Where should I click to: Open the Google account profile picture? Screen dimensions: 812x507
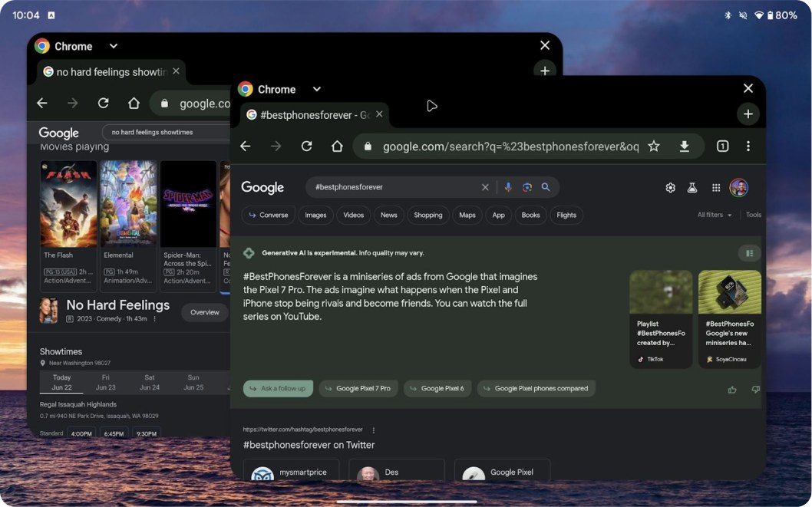click(x=739, y=187)
